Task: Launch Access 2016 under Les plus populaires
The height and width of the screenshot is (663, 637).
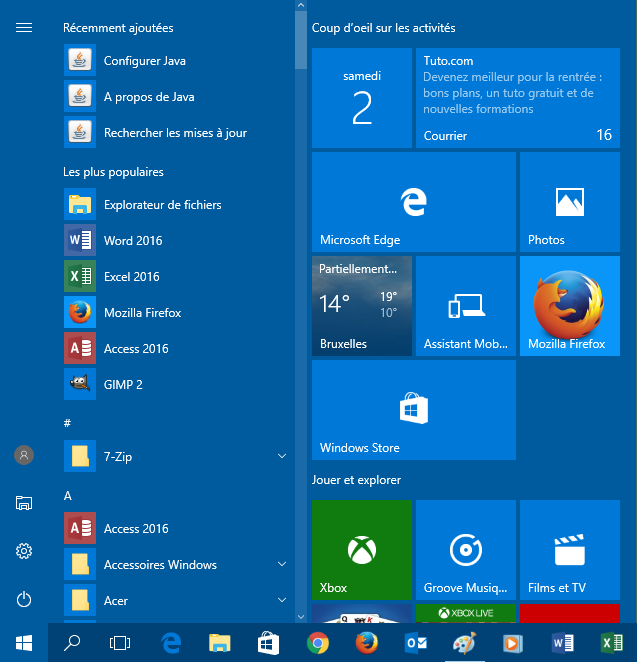Action: pyautogui.click(x=175, y=348)
